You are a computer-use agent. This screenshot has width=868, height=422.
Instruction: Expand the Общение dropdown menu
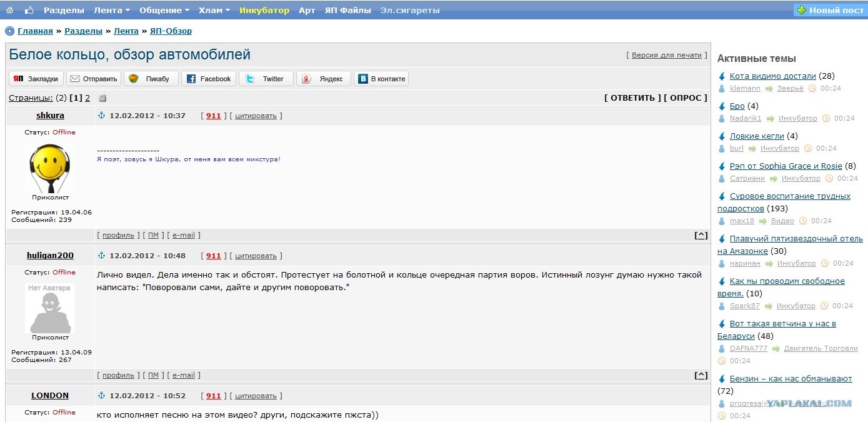point(164,10)
